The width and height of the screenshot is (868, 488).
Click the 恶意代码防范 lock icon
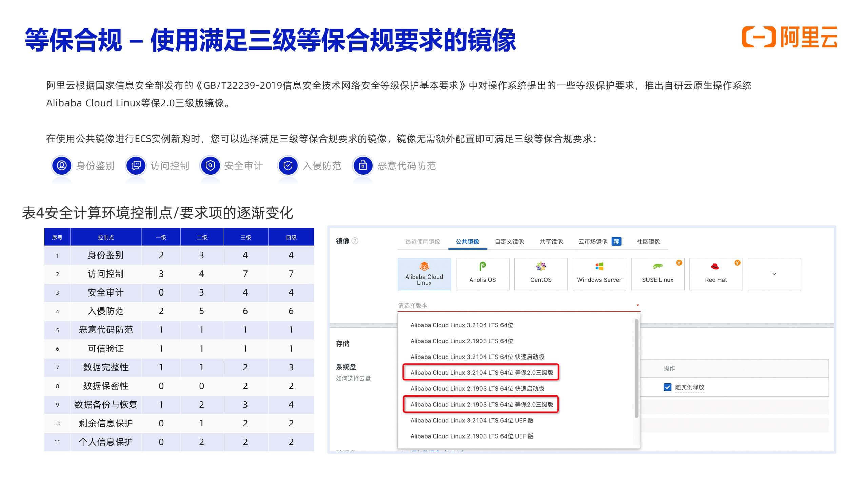click(363, 165)
